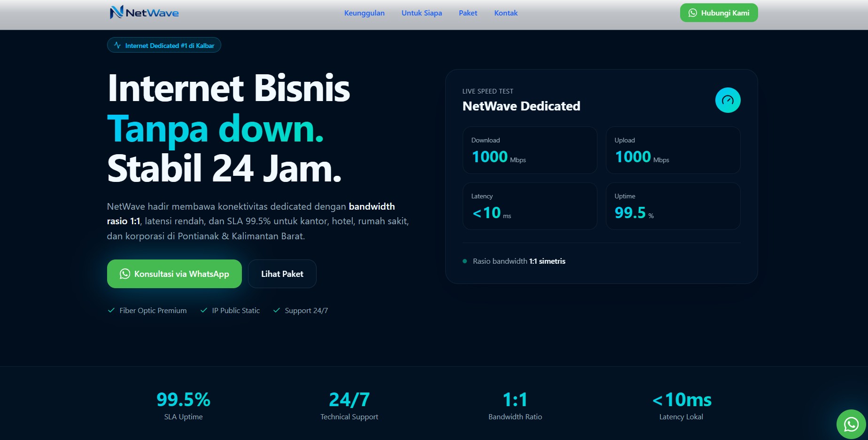This screenshot has height=440, width=868.
Task: Click the 'LIVE SPEED TEST' label
Action: (x=488, y=91)
